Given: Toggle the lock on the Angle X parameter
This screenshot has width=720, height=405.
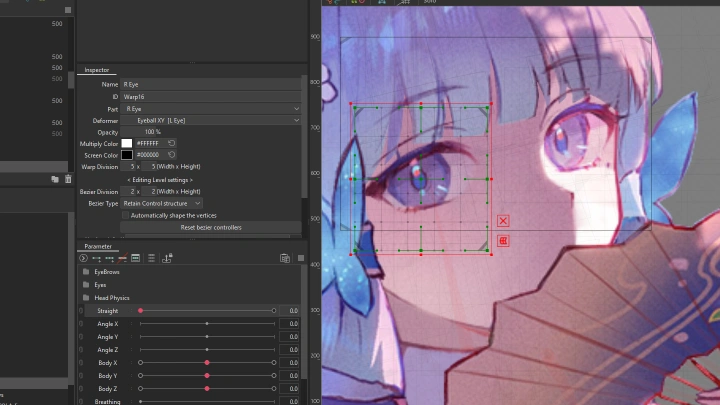Looking at the screenshot, I should pyautogui.click(x=81, y=324).
